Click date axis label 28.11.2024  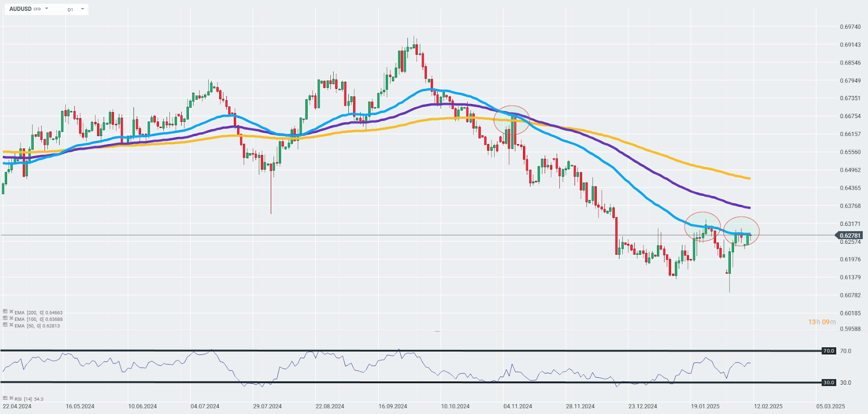click(580, 406)
